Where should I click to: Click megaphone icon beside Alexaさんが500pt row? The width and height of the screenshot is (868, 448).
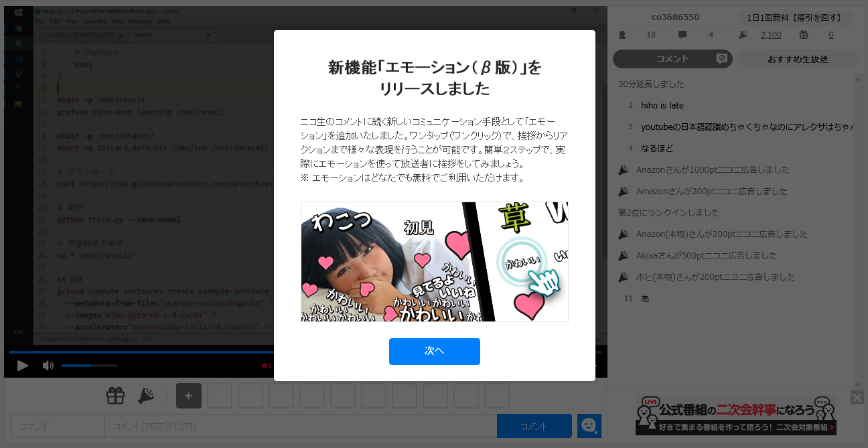(x=623, y=256)
